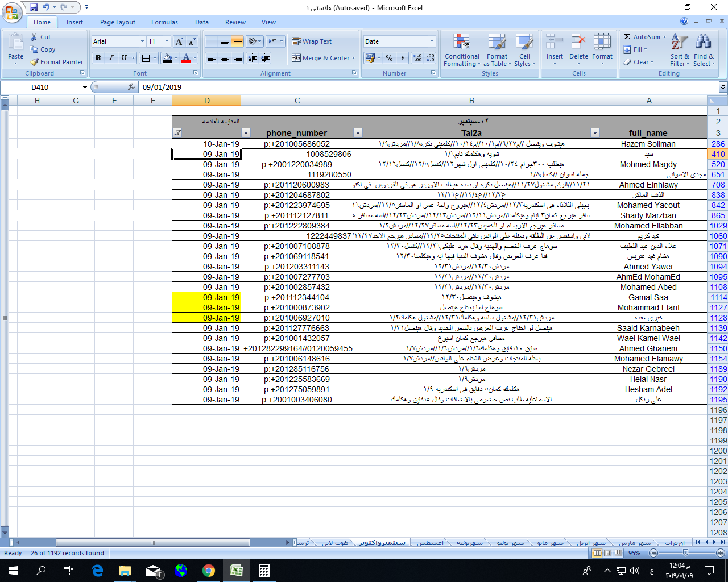This screenshot has width=728, height=582.
Task: Click the Format Painter icon
Action: click(x=35, y=62)
